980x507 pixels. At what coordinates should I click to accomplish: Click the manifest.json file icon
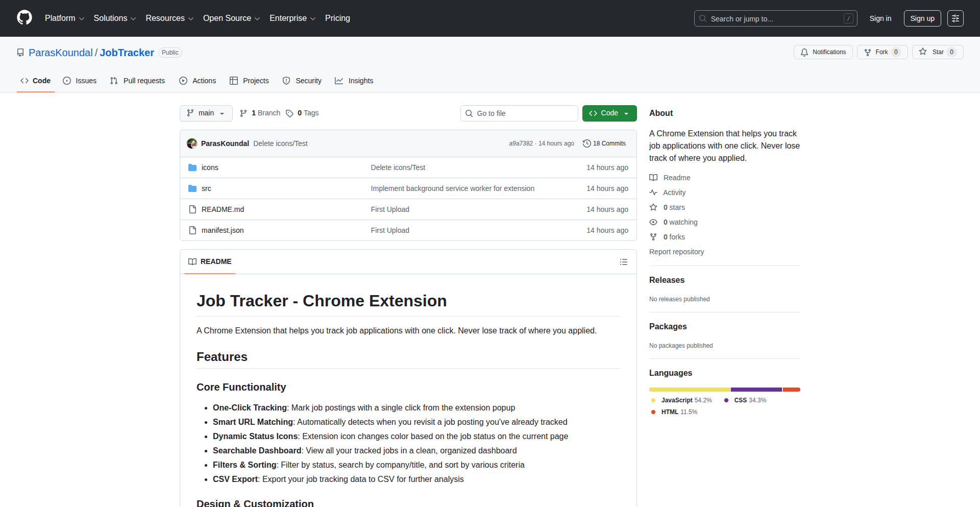point(192,230)
